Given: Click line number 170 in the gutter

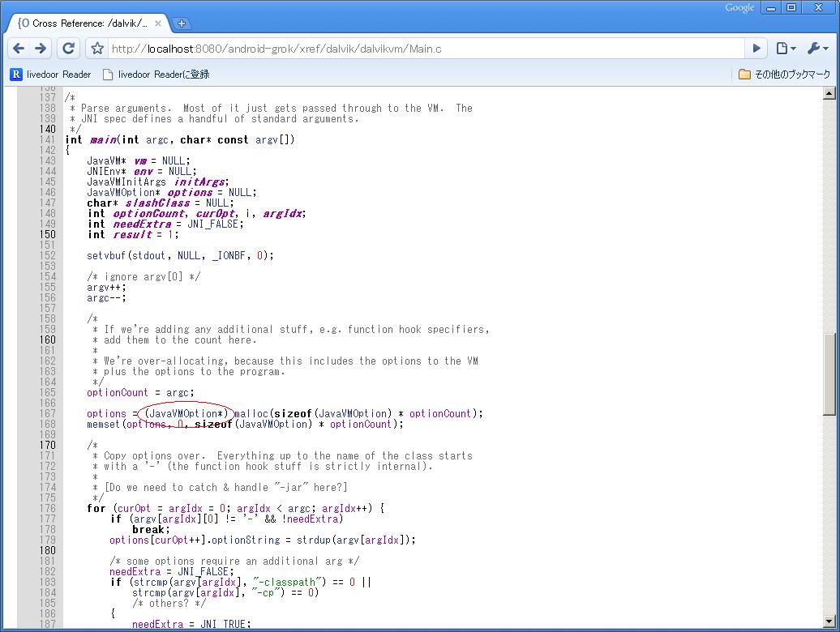Looking at the screenshot, I should coord(47,446).
